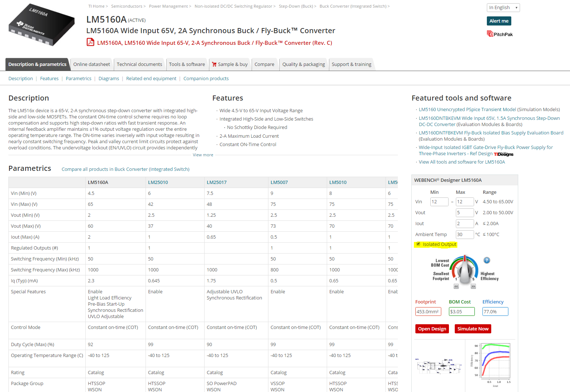Click Non-isolated DC/DC Switching Regulator breadcrumb
This screenshot has height=392, width=570.
[x=233, y=6]
